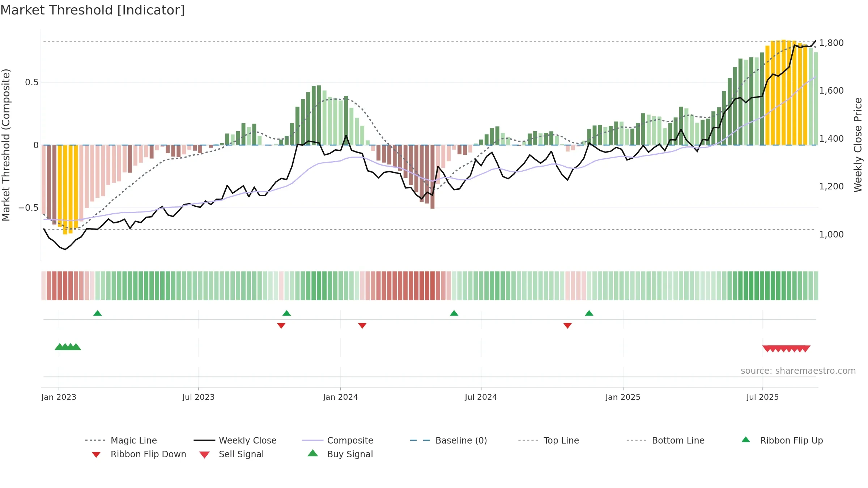Click the −0.5 left axis label
The image size is (868, 488).
[28, 208]
